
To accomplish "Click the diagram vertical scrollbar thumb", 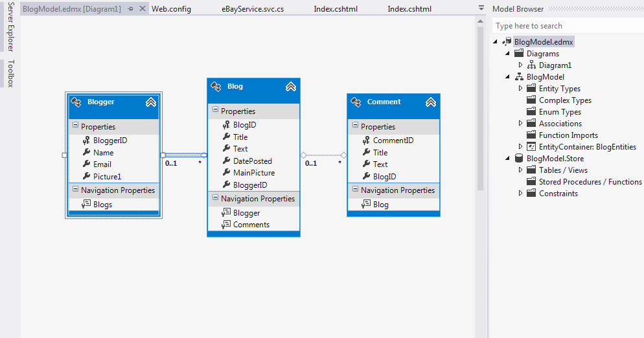I will pos(480,108).
